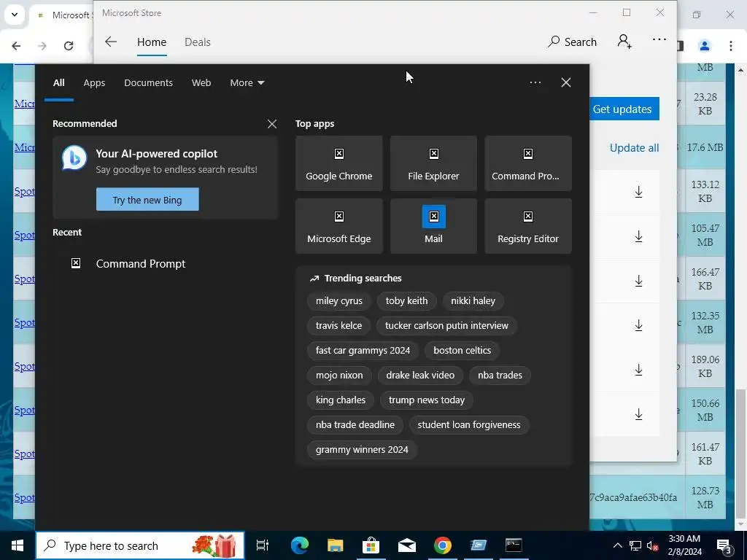Open Mail app from taskbar
The width and height of the screenshot is (747, 560).
(x=407, y=545)
